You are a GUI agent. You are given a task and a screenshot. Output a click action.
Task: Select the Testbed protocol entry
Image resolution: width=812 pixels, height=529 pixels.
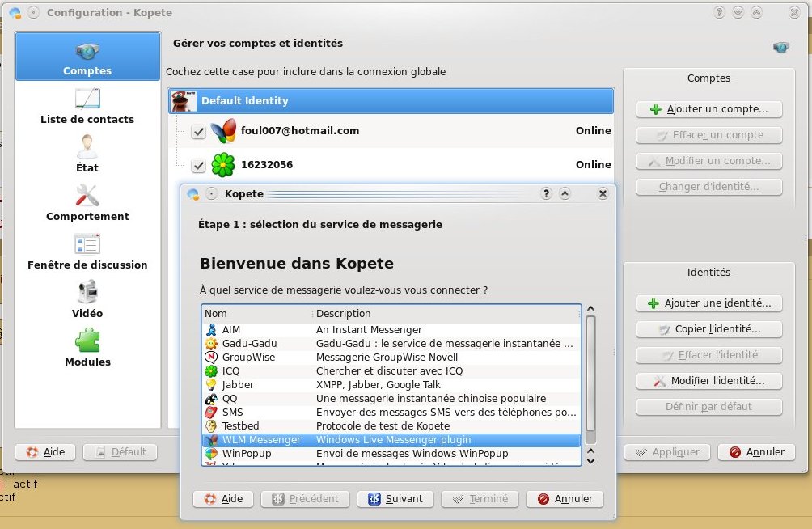(x=391, y=426)
